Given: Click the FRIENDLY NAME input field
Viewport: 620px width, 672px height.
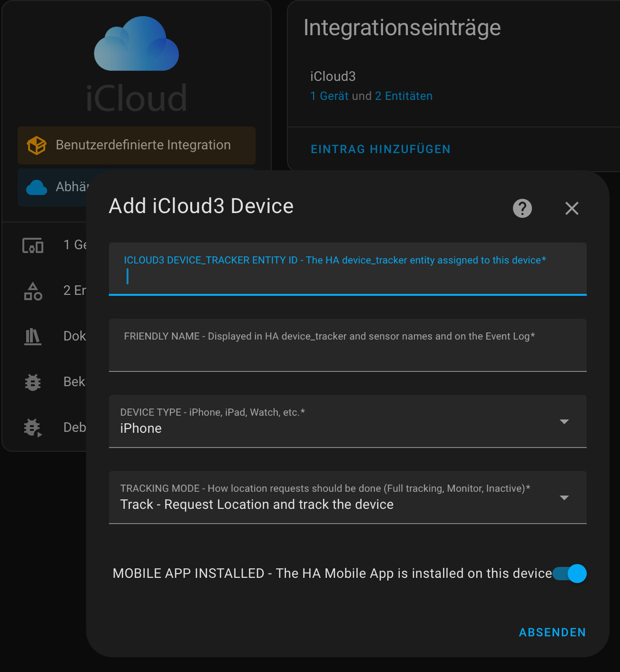Looking at the screenshot, I should 347,345.
